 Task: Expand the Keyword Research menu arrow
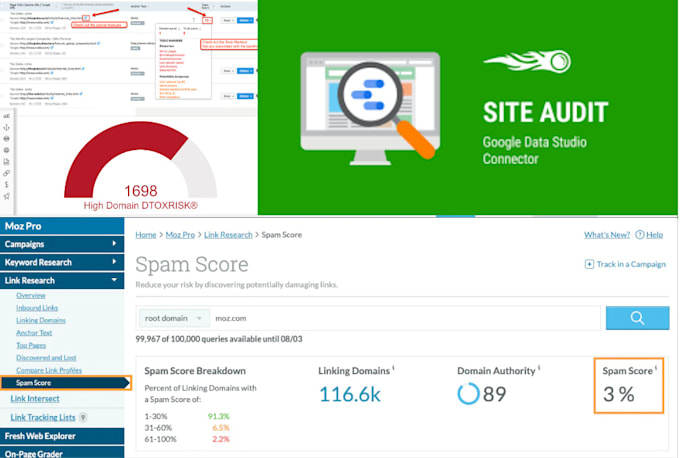114,262
